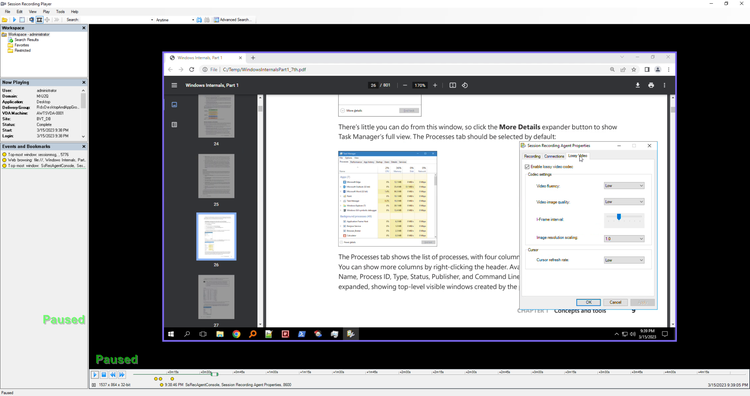
Task: Click the Play button in player controls
Action: (95, 375)
